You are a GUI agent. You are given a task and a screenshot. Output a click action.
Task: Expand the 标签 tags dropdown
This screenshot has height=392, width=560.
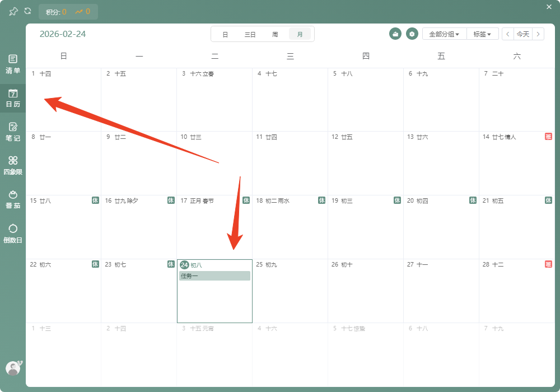click(485, 34)
